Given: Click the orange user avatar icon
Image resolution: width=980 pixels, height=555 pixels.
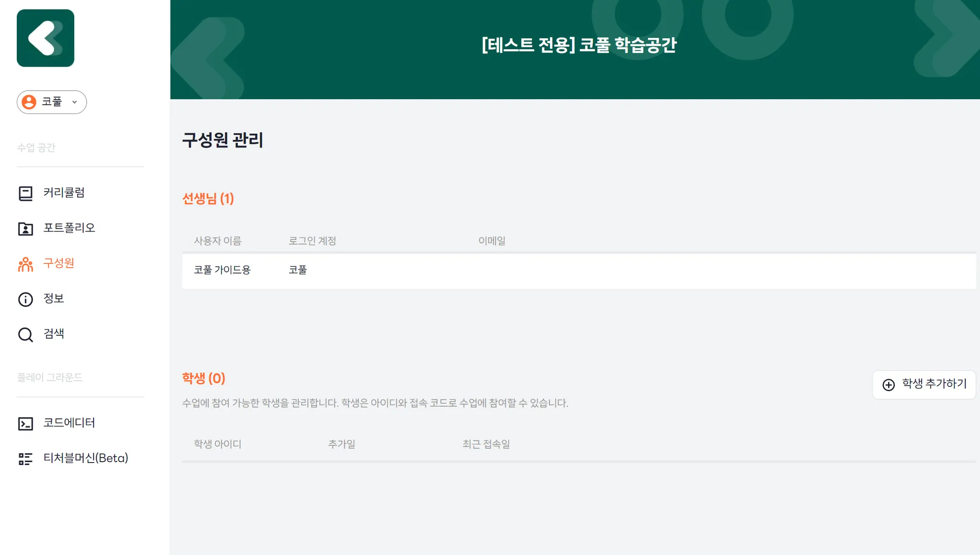Looking at the screenshot, I should click(x=29, y=102).
